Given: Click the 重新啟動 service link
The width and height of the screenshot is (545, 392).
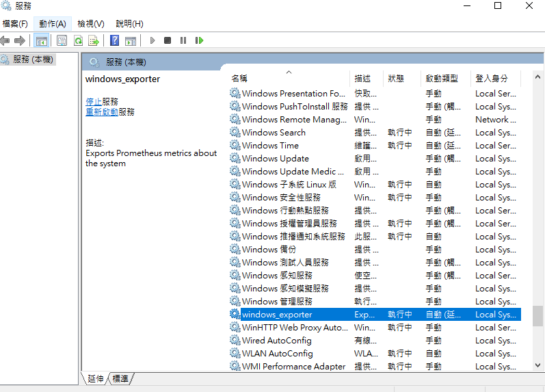Looking at the screenshot, I should [x=102, y=112].
